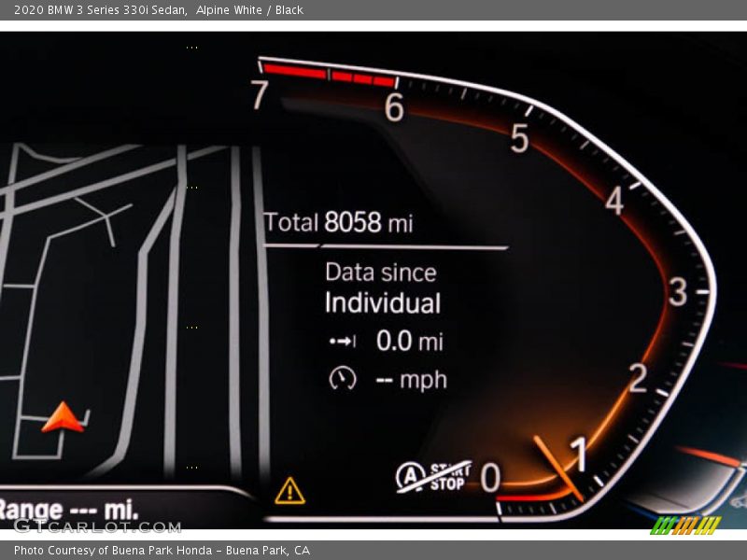
Task: Click the 'Individual' text
Action: click(x=383, y=302)
